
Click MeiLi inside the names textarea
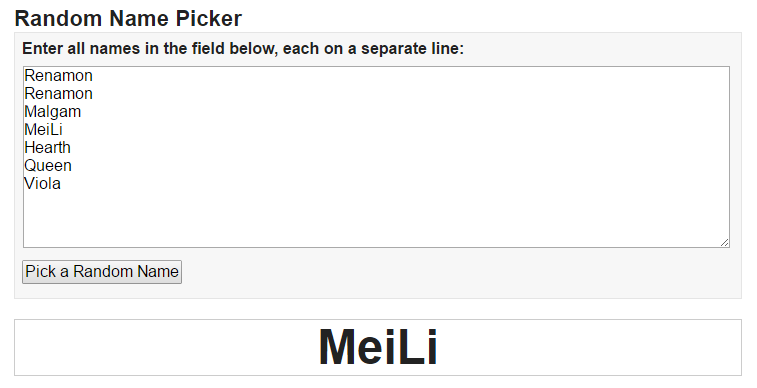tap(43, 129)
